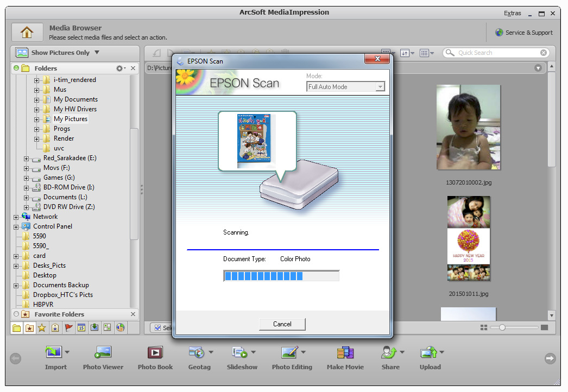568x392 pixels.
Task: Select the Progs folder
Action: coord(61,129)
